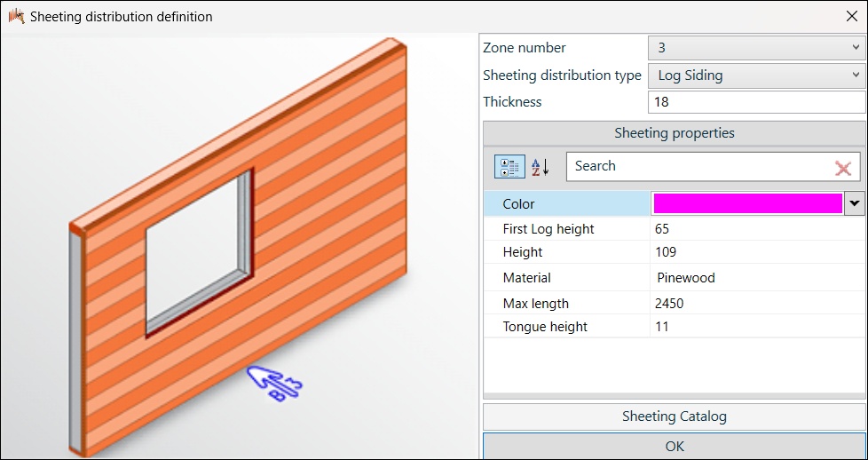Close the Sheeting distribution definition dialog

852,16
